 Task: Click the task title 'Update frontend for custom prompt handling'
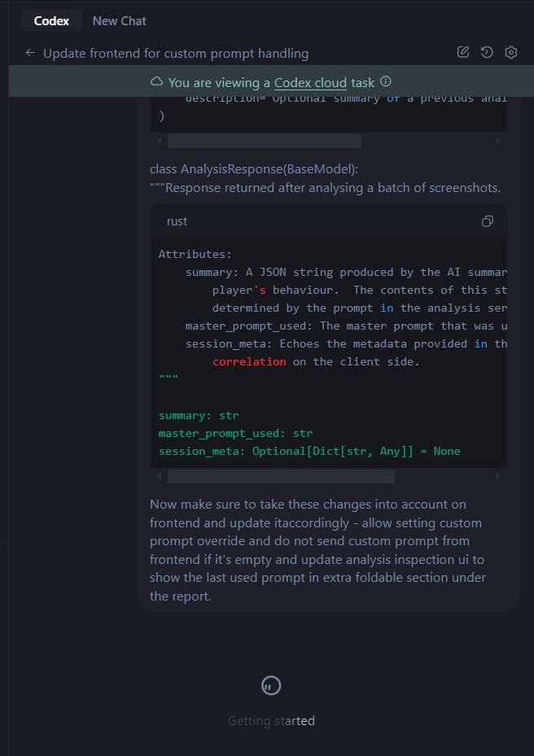(176, 54)
